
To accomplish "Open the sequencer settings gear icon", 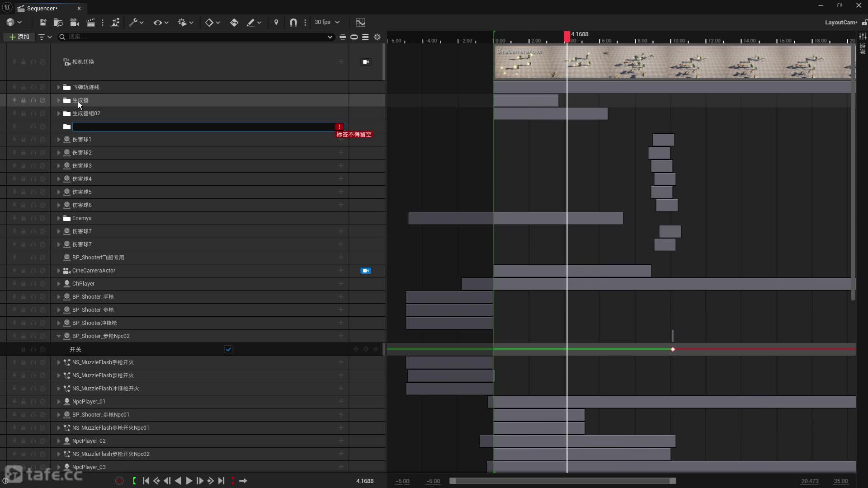I will (x=377, y=37).
